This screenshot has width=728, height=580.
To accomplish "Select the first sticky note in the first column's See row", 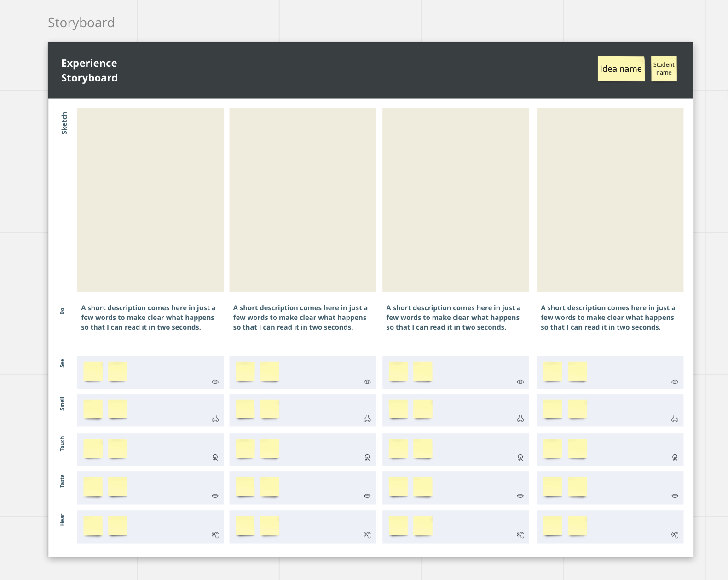I will [x=93, y=371].
